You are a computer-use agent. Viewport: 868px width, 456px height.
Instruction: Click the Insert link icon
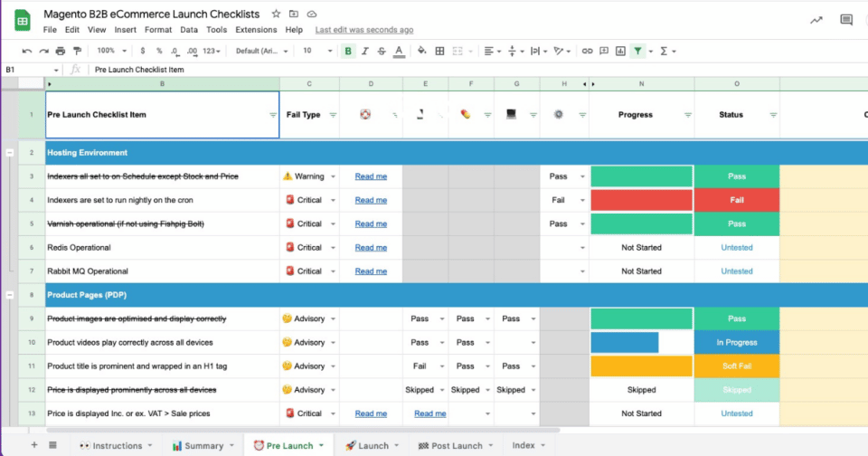click(588, 51)
